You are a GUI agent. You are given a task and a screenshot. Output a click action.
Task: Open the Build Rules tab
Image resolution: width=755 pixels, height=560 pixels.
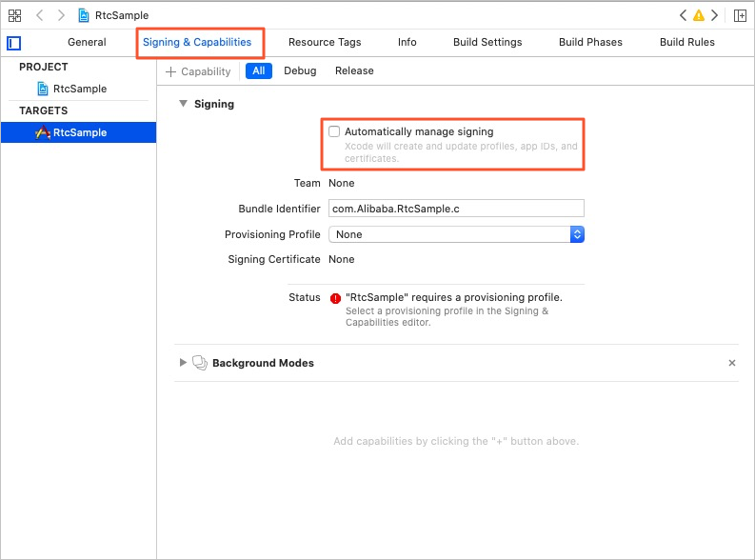(687, 42)
